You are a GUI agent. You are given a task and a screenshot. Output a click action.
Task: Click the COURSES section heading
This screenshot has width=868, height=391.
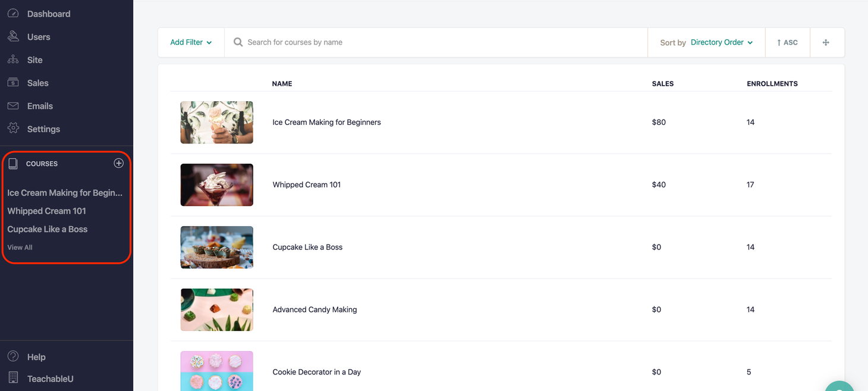(x=42, y=164)
